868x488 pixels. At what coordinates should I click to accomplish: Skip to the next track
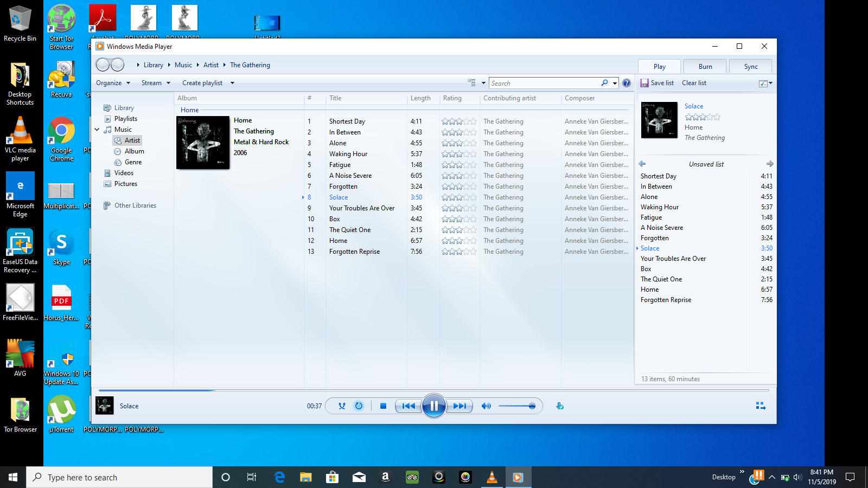point(459,406)
